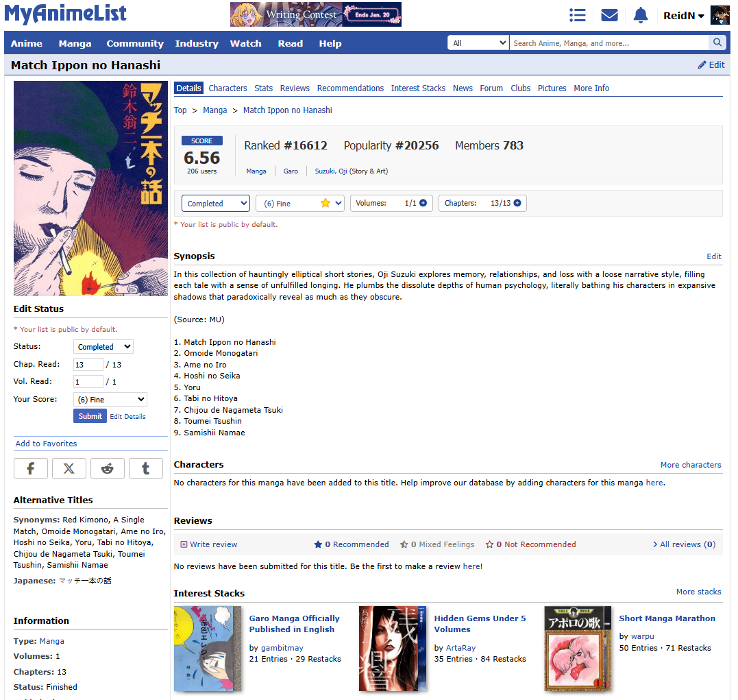Click Type Manga link in Information
This screenshot has height=700, width=738.
click(x=52, y=641)
